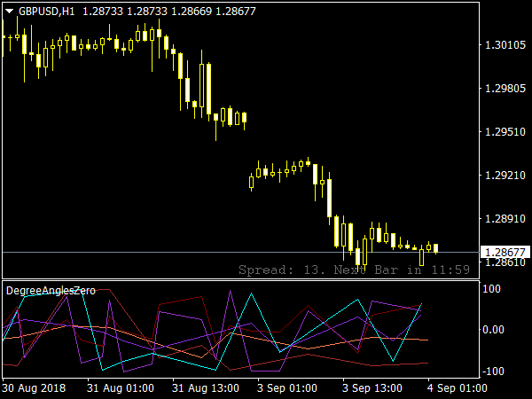Open the chart menu triangle beside GBPUSD,H1
The width and height of the screenshot is (532, 399).
9,12
